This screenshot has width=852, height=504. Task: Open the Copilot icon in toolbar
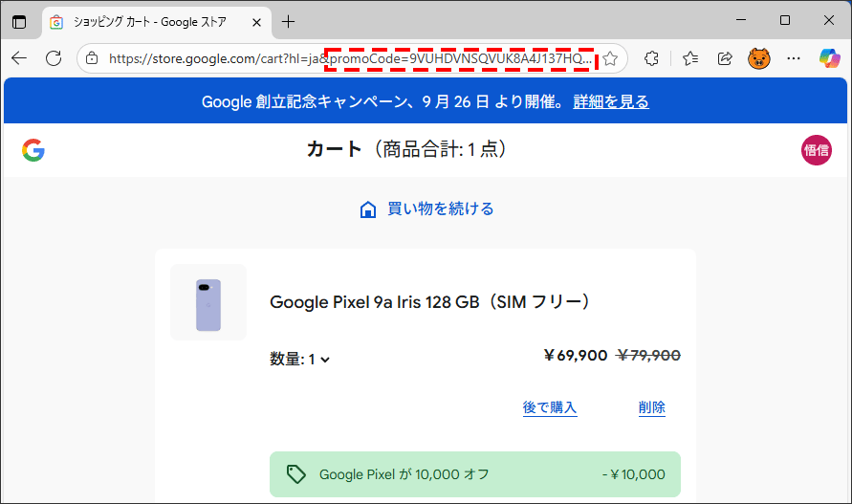click(829, 58)
